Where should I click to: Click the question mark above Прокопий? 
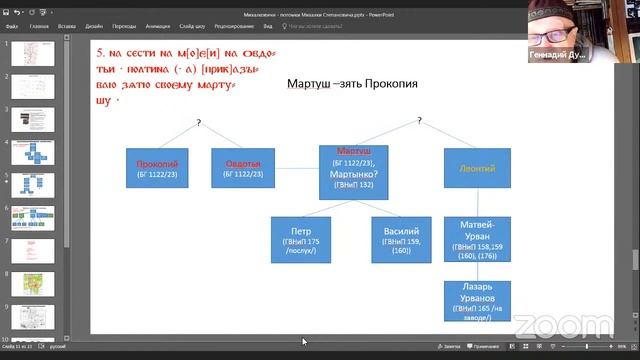pos(199,122)
